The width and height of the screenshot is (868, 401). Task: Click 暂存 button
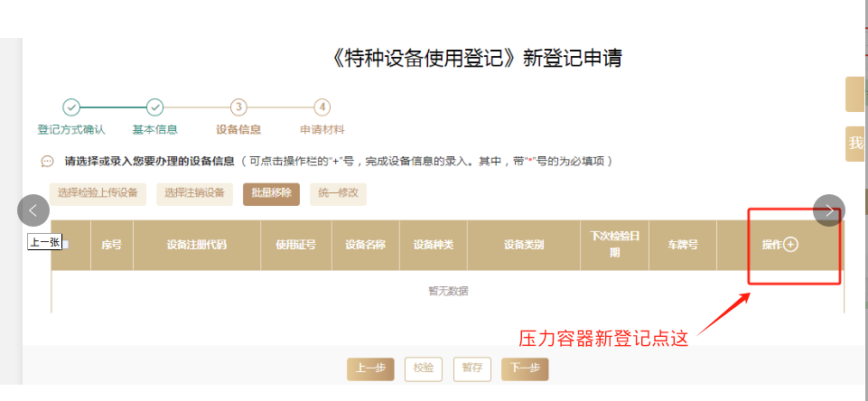(472, 369)
